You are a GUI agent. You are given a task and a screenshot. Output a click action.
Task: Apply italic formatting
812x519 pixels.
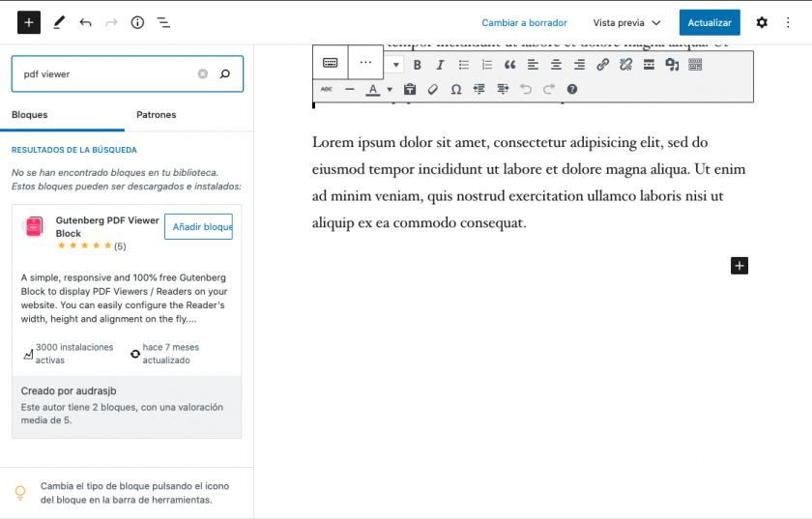440,65
